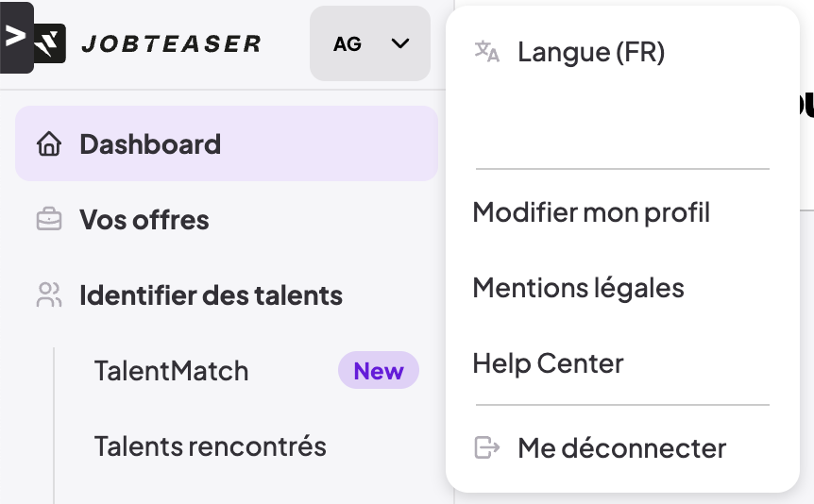
Task: Click the people icon beside Identifier des talents
Action: (48, 295)
